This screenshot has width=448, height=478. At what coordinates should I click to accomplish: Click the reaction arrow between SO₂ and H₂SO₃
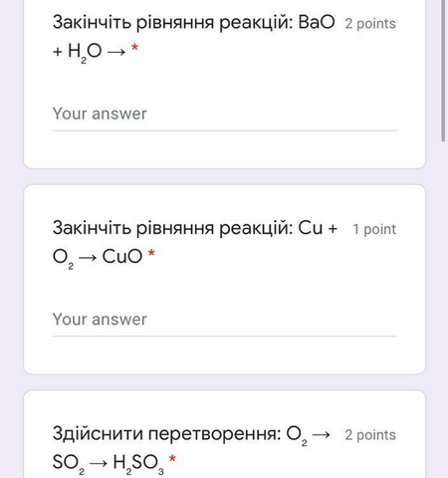pos(99,463)
